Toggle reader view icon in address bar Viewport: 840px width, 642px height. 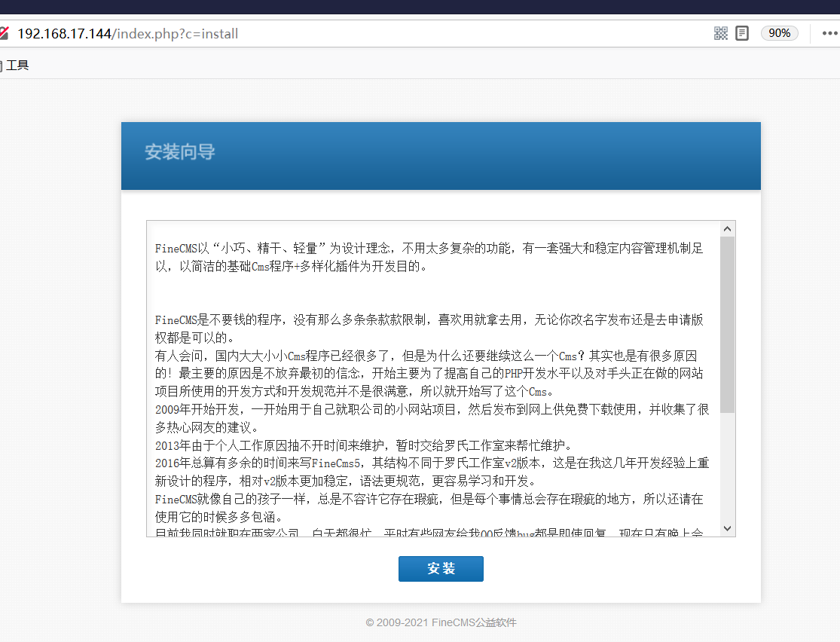point(742,33)
